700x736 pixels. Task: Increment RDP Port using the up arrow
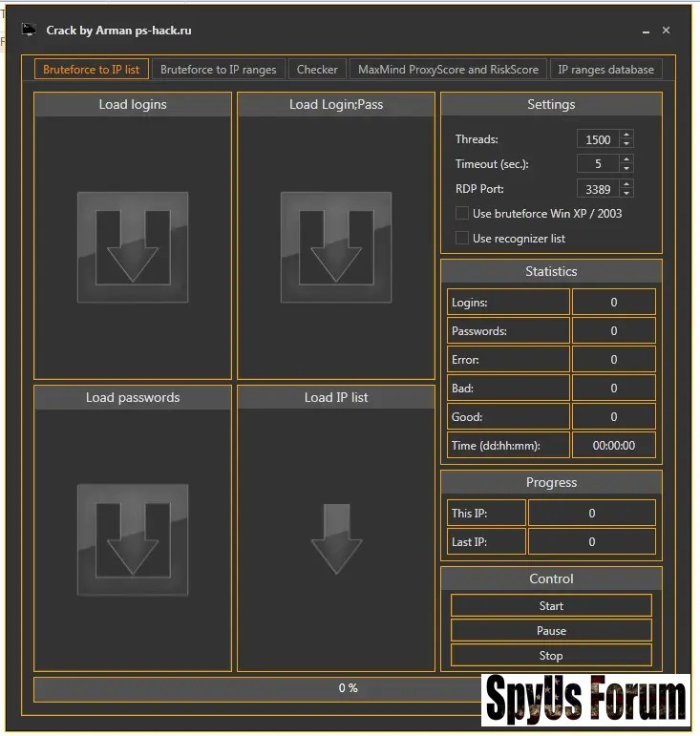click(x=626, y=184)
